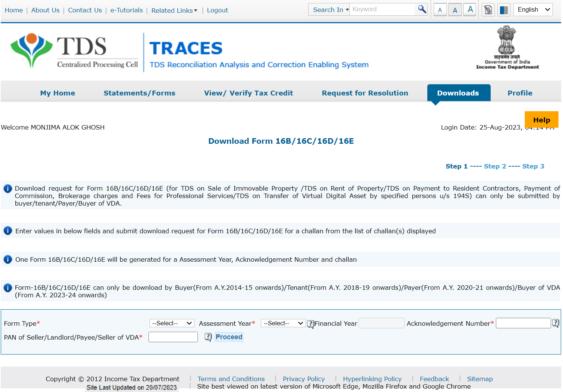
Task: Click help icon beside Acknowledgement Number field
Action: point(557,323)
